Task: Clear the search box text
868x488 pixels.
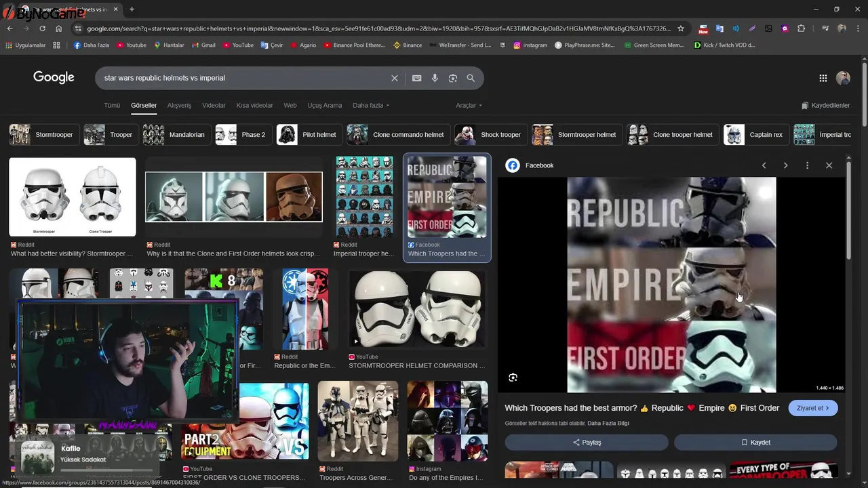Action: tap(395, 78)
